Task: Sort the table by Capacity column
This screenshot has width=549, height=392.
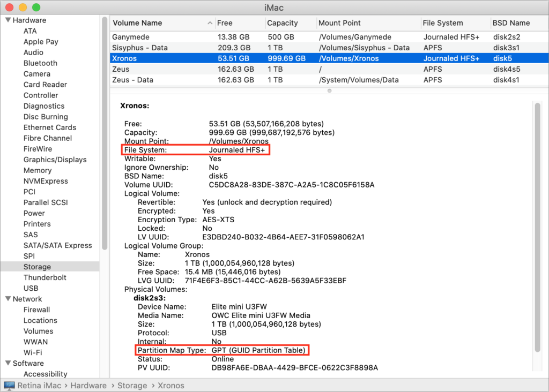Action: point(283,23)
